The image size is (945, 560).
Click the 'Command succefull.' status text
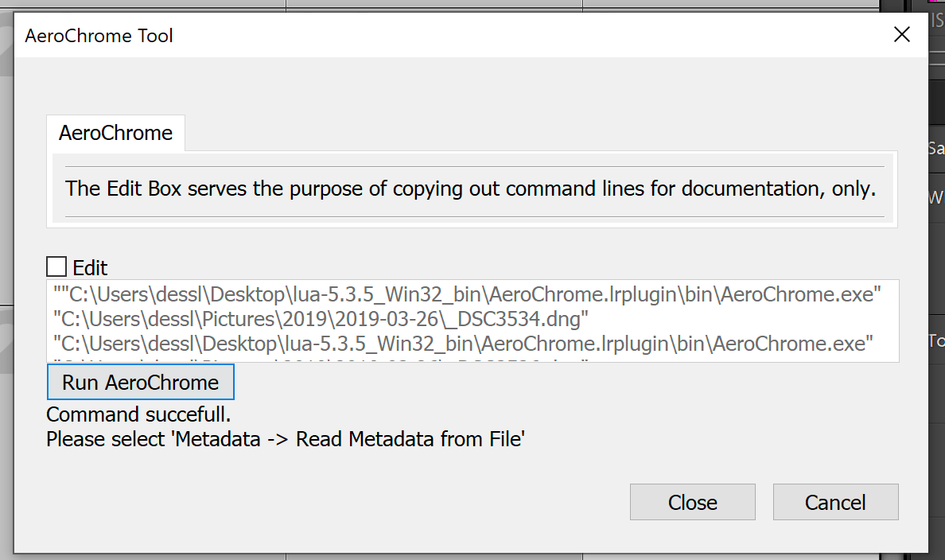(x=138, y=414)
